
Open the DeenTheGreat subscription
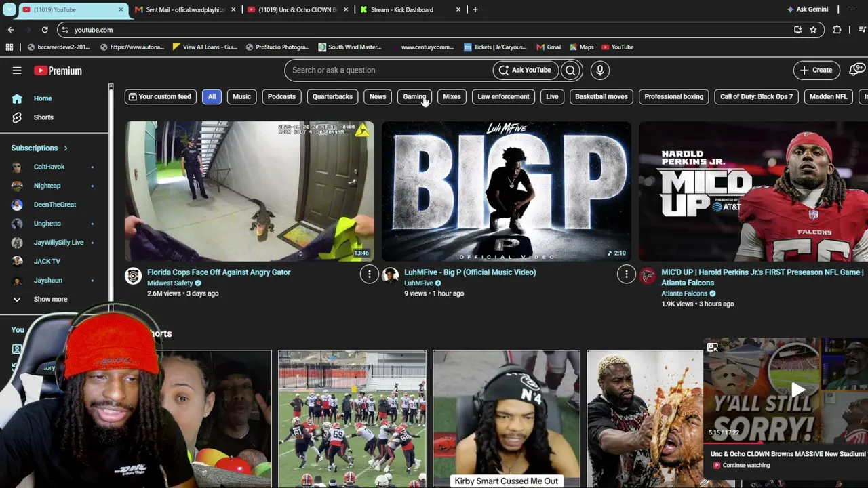56,205
